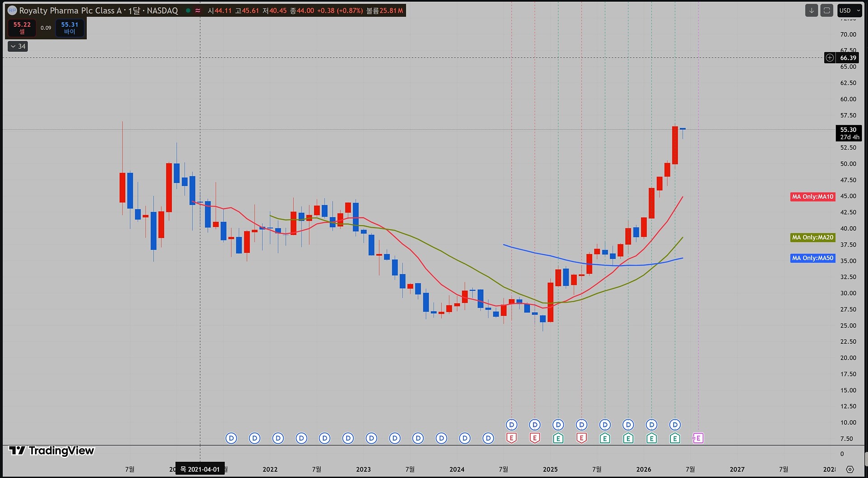The image size is (868, 478).
Task: Click the 55.30 current price label
Action: (x=849, y=133)
